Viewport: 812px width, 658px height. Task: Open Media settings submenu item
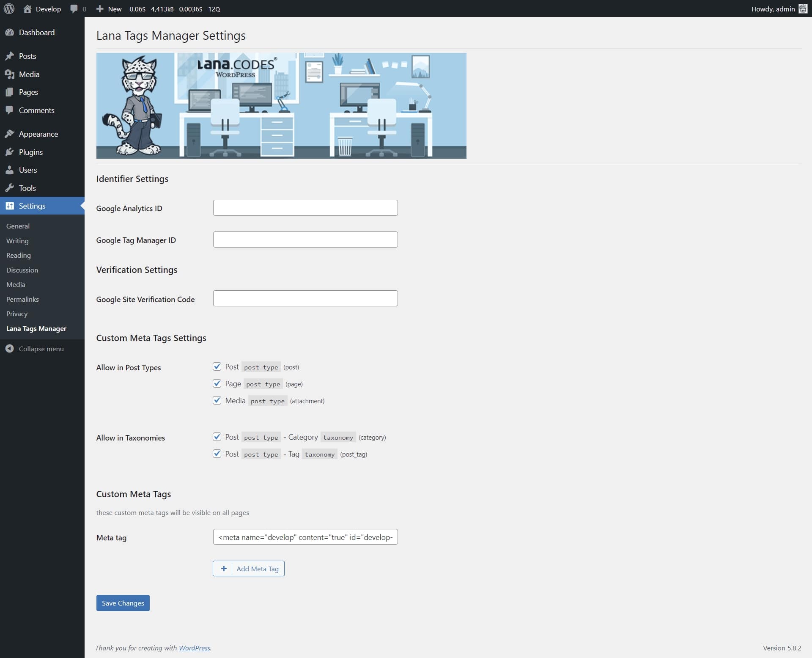point(16,284)
